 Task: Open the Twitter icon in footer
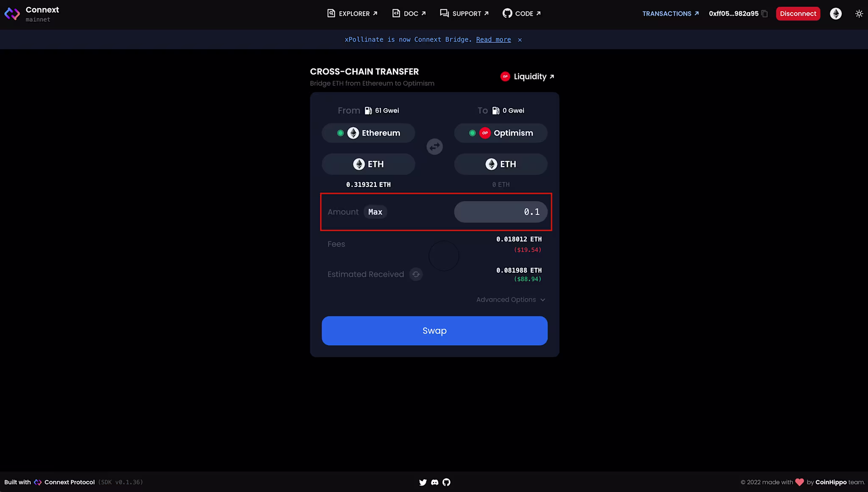coord(423,482)
